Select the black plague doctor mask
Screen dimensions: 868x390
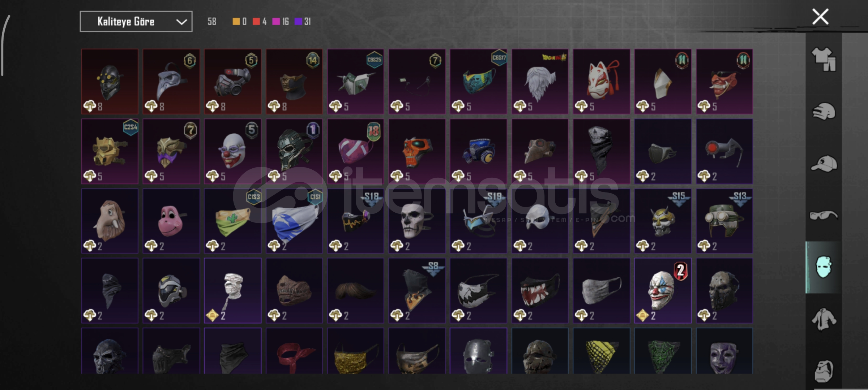coord(171,82)
